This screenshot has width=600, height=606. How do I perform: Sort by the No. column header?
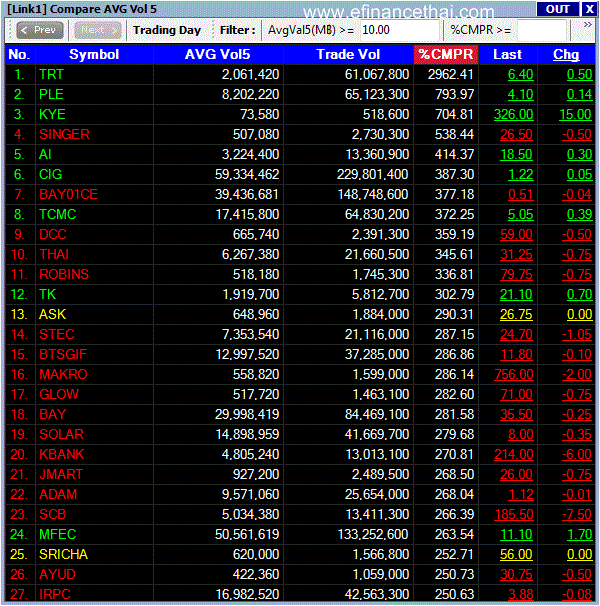20,54
